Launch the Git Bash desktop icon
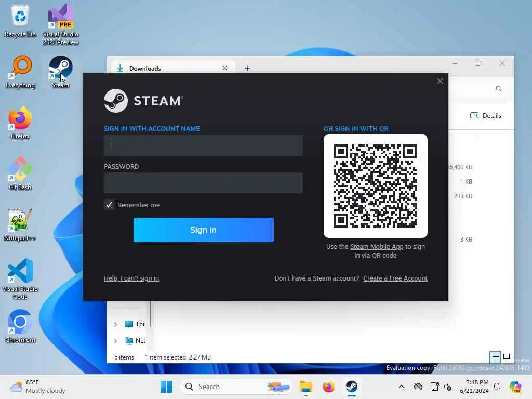Screen dimensions: 532x399 click(x=20, y=174)
